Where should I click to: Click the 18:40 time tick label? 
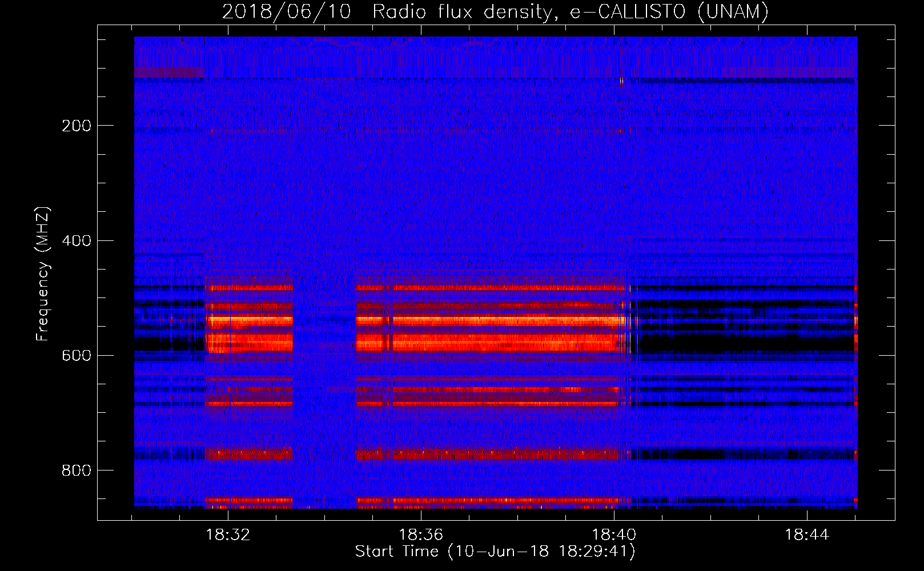[x=614, y=535]
